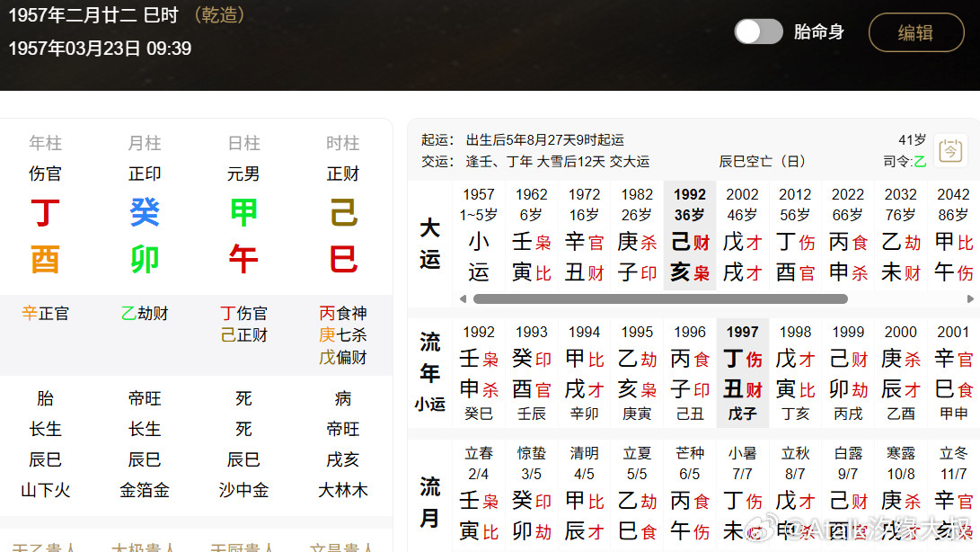Click the 日柱 heavenly stem 甲
This screenshot has width=980, height=552.
243,212
